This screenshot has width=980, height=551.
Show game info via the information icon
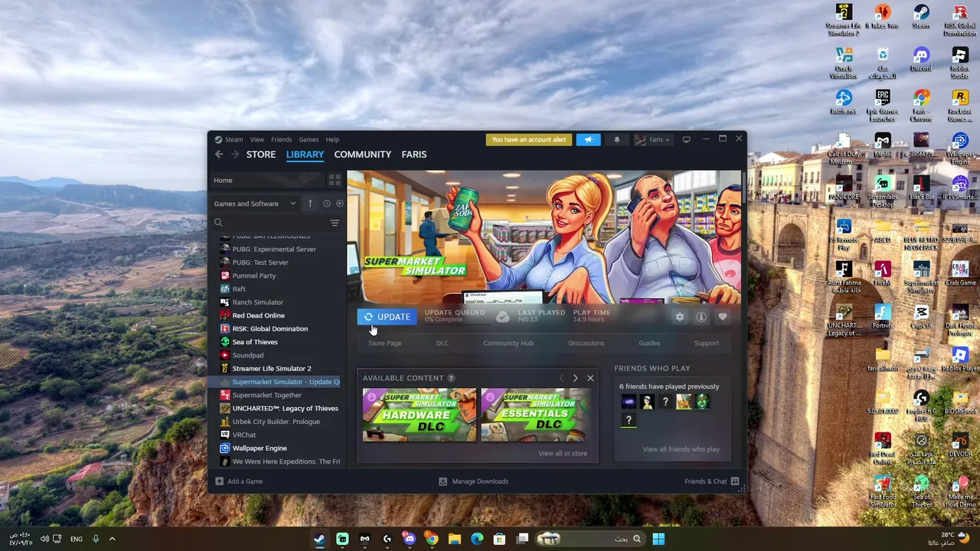coord(701,317)
